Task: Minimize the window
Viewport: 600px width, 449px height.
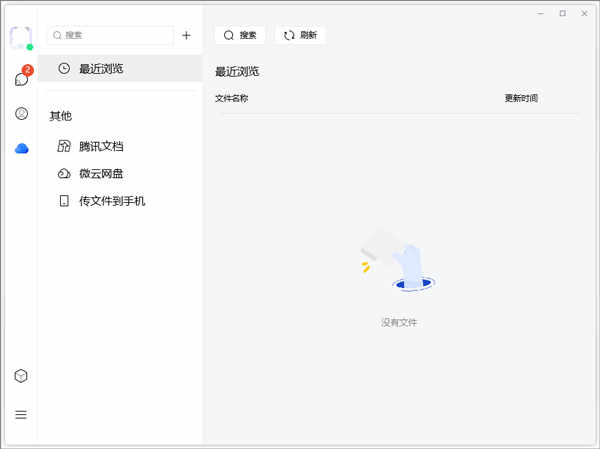Action: (x=541, y=13)
